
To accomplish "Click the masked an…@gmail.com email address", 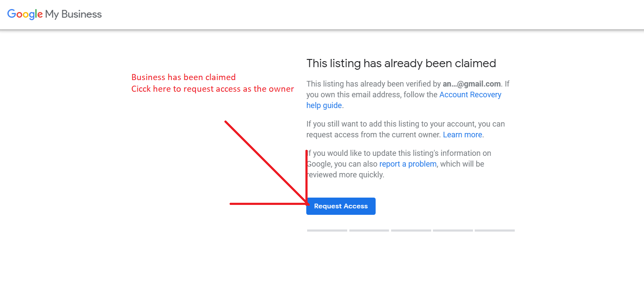I will click(472, 84).
